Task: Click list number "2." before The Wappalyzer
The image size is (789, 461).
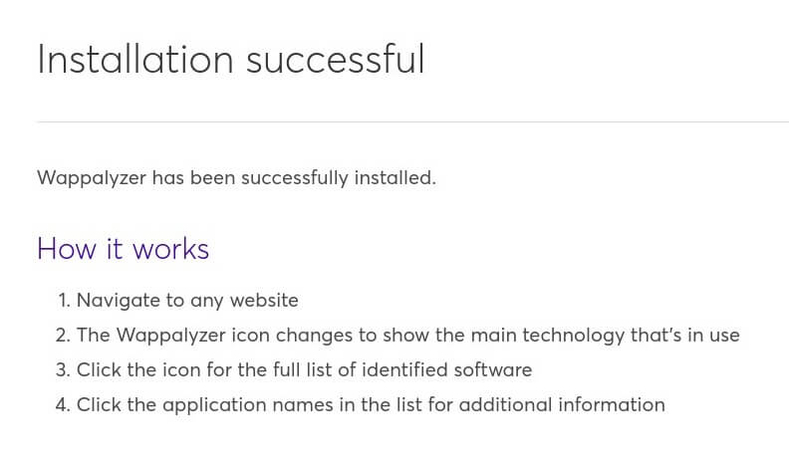Action: [63, 335]
